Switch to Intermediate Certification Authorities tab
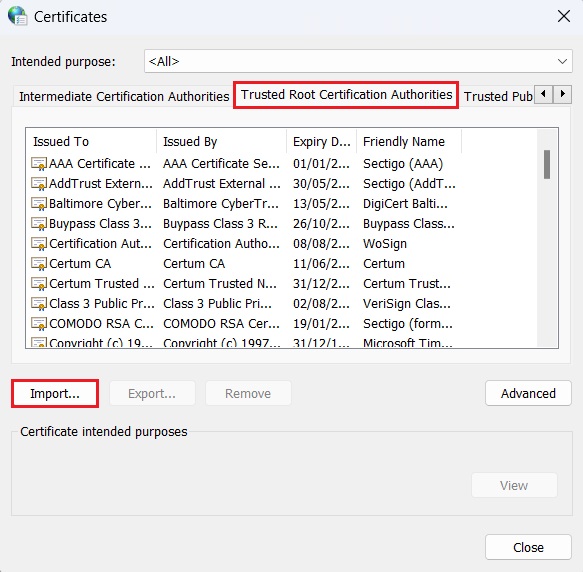This screenshot has height=572, width=583. point(124,97)
